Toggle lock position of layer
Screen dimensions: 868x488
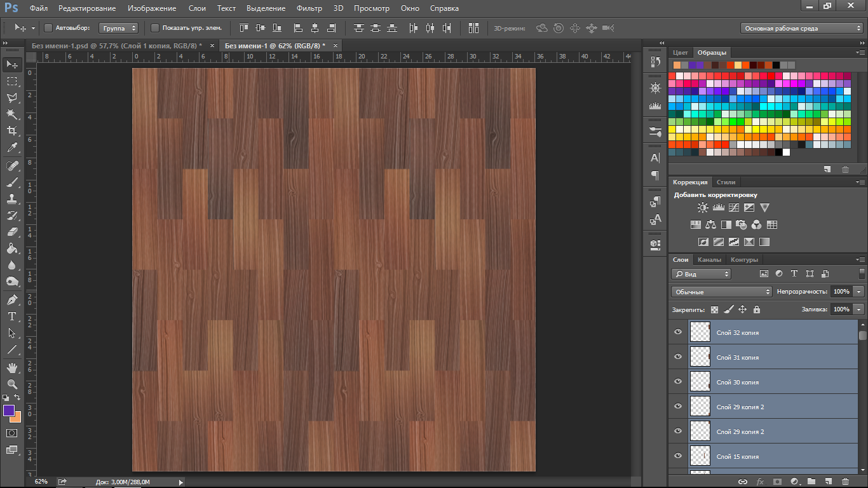click(x=742, y=309)
